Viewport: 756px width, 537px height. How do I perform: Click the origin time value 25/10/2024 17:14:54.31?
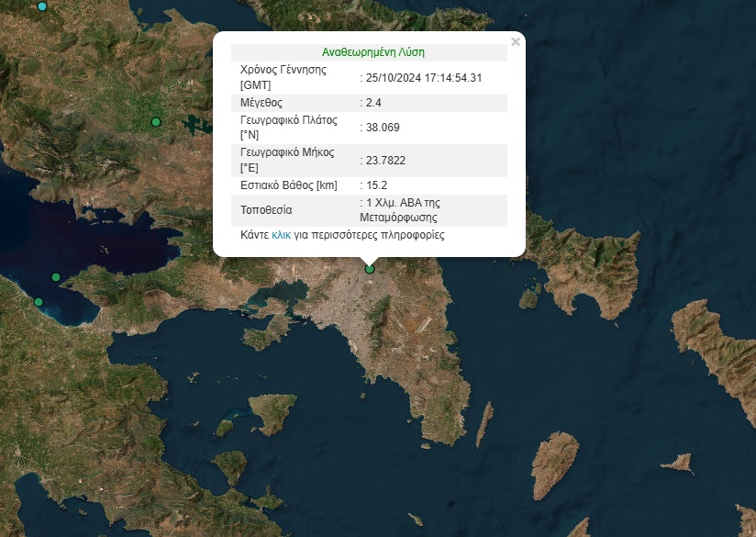click(423, 78)
